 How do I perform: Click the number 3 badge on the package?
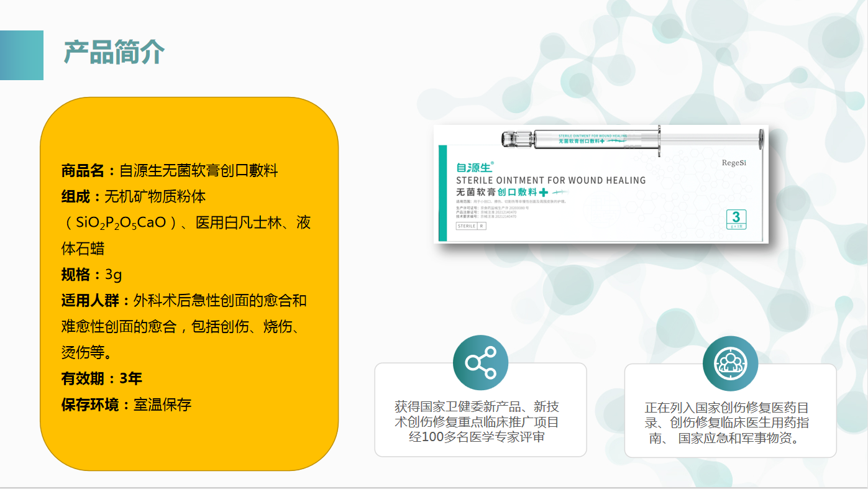[x=736, y=219]
